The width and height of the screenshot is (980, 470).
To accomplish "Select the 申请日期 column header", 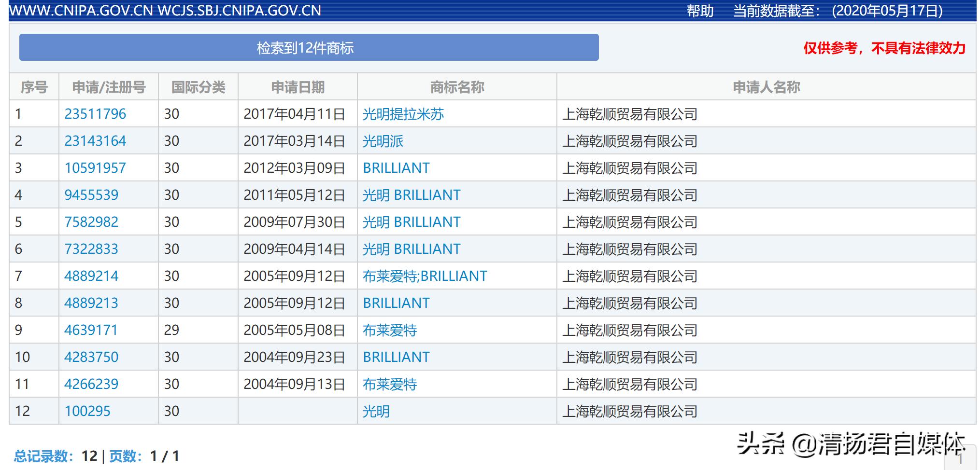I will pos(297,87).
